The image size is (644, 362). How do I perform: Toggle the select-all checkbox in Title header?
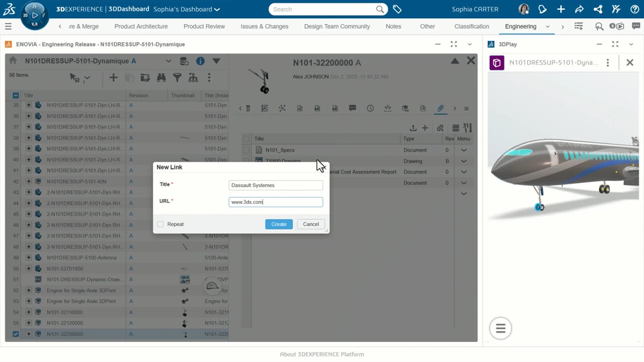pyautogui.click(x=15, y=95)
